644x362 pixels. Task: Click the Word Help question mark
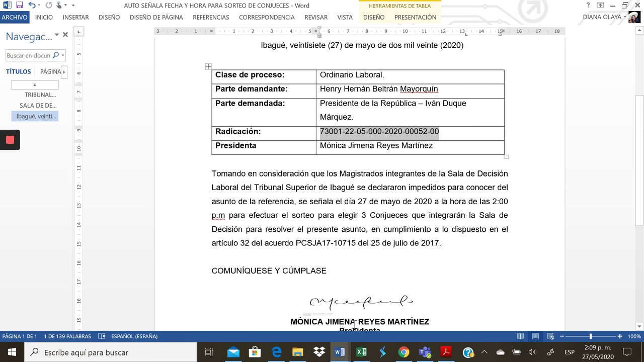(x=588, y=5)
